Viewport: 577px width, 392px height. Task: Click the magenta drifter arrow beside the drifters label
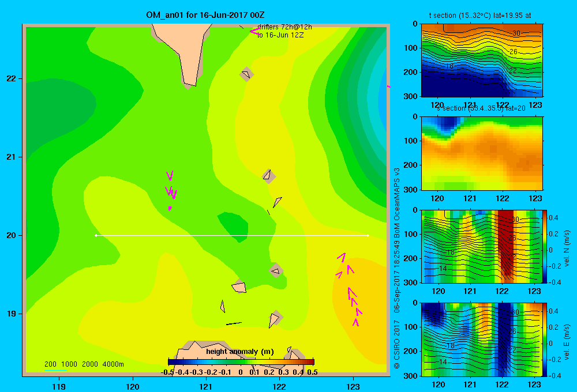[255, 32]
